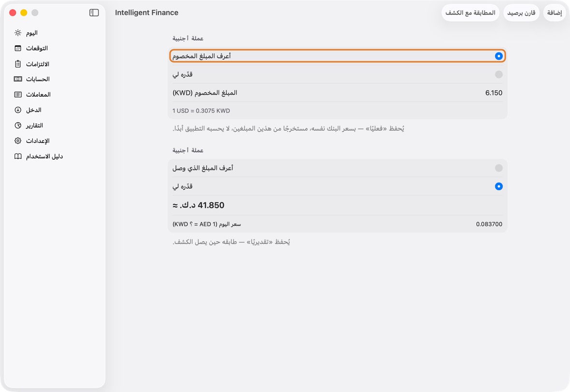Click the calendar icon beside التوقعات
Image resolution: width=570 pixels, height=392 pixels.
point(18,48)
